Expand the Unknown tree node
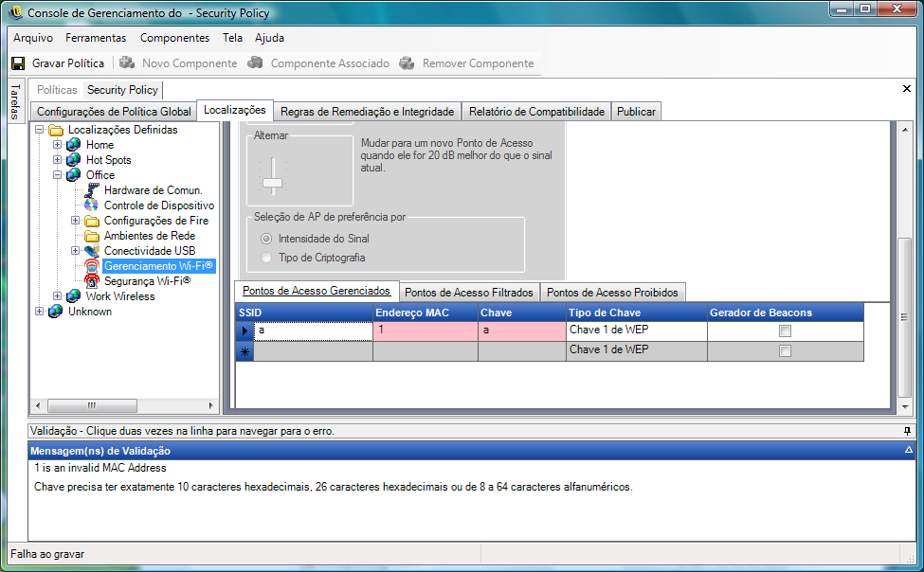Image resolution: width=924 pixels, height=572 pixels. [40, 312]
